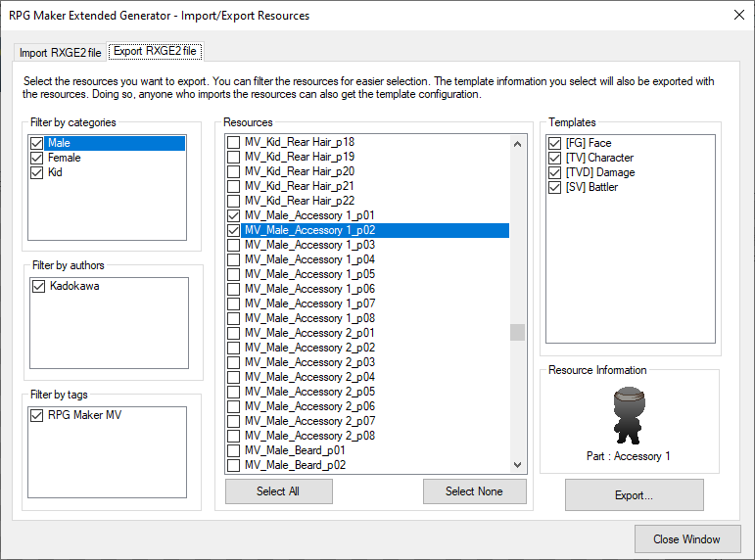This screenshot has width=755, height=560.
Task: Check the MV_Male_Accessory 1_p06 checkbox
Action: coord(233,289)
